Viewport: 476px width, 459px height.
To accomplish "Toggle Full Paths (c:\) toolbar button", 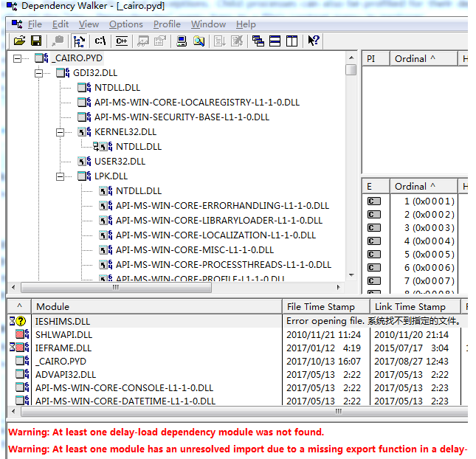I will [100, 41].
